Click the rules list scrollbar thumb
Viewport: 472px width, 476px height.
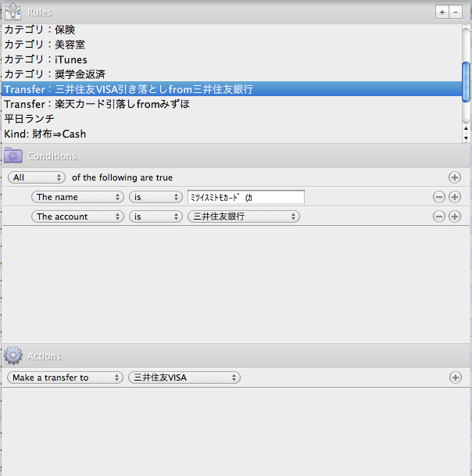point(466,82)
